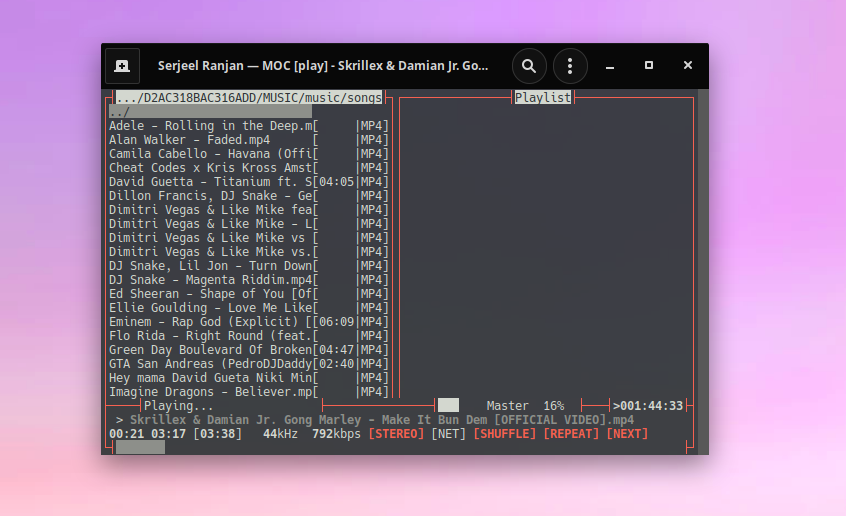This screenshot has width=846, height=516.
Task: Select Hey mama David Gueta track
Action: [248, 378]
